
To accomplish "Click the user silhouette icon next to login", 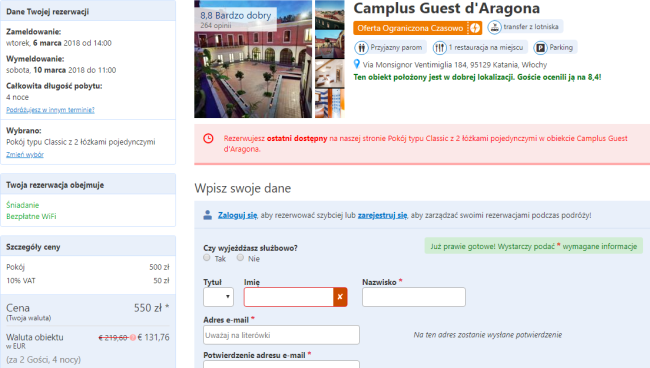I will (208, 215).
